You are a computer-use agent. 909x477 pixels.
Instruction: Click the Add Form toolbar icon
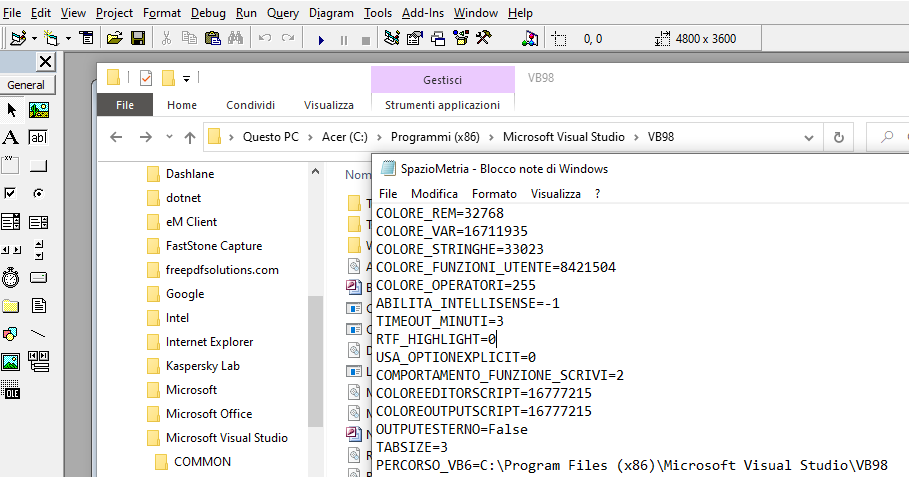point(52,38)
